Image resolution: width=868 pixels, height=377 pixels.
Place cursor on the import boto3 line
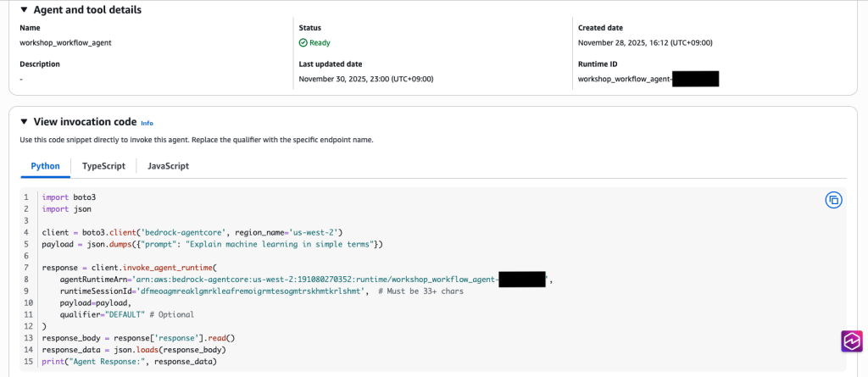pos(69,197)
